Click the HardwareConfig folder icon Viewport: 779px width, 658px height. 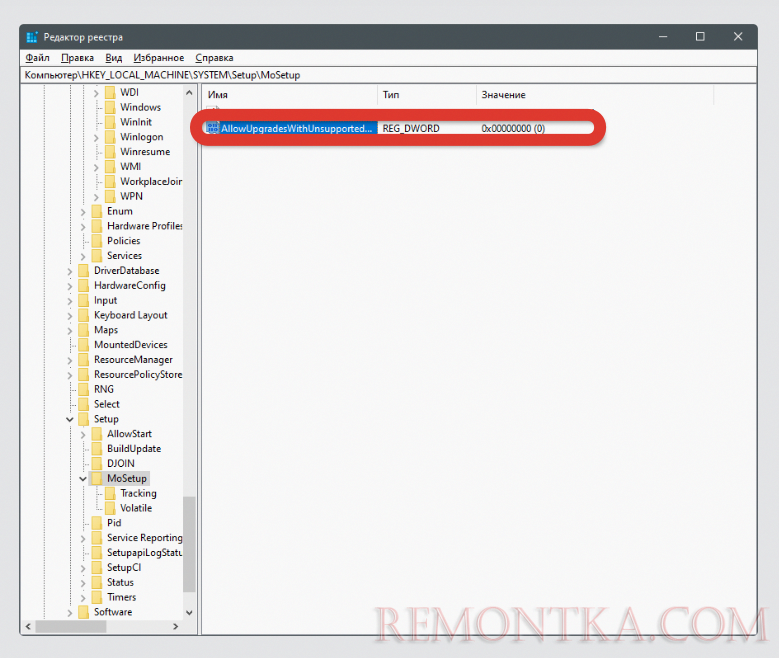coord(84,286)
